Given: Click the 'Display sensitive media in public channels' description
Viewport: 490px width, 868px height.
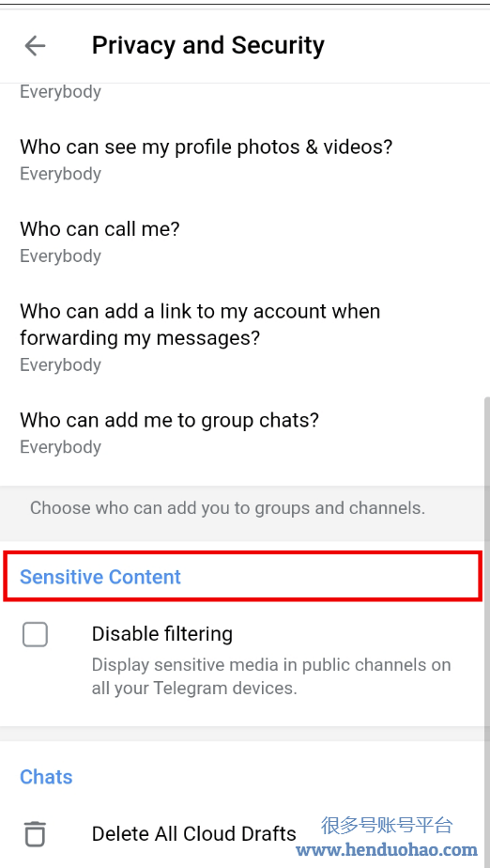Looking at the screenshot, I should coord(271,676).
